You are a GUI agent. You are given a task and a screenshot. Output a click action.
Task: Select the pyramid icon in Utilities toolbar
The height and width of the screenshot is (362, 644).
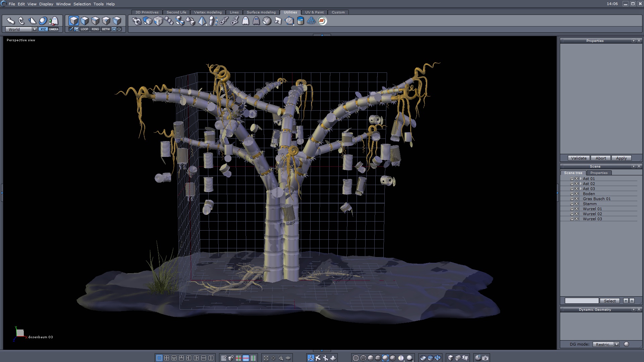[x=202, y=21]
